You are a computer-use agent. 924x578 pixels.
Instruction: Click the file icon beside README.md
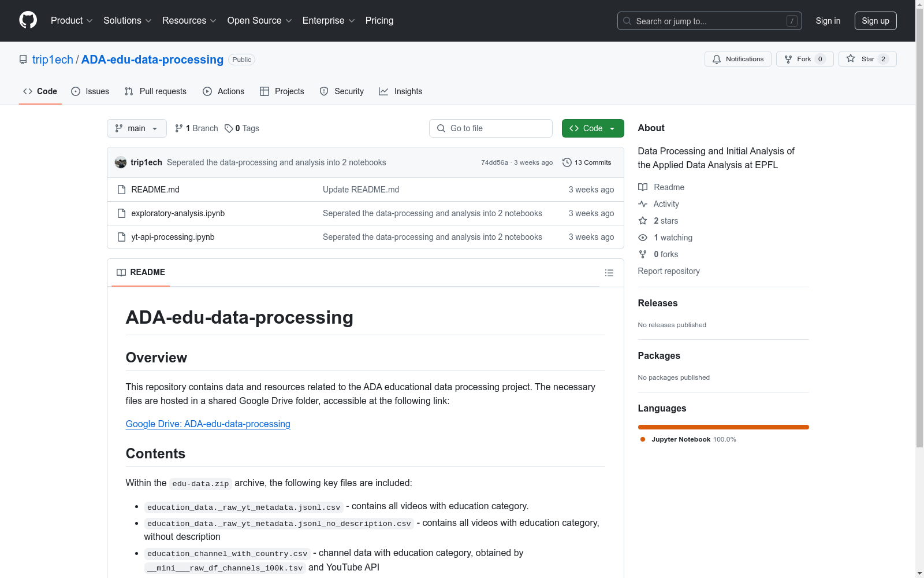(x=121, y=190)
